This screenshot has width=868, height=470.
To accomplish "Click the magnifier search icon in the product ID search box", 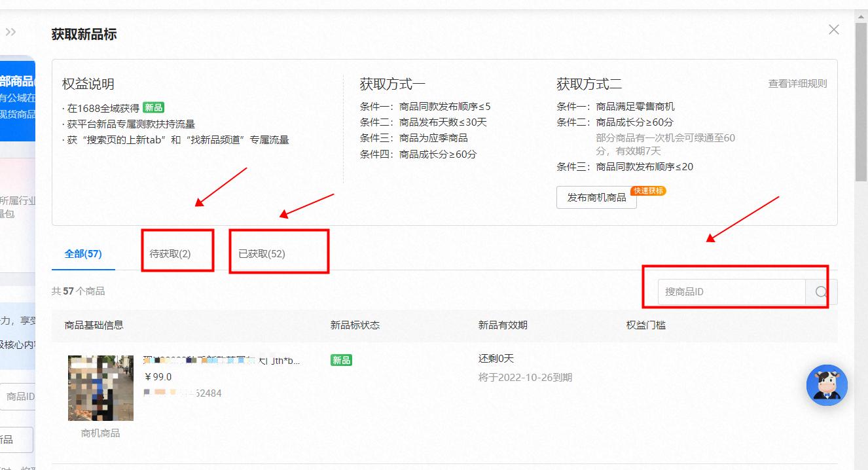I will pos(820,291).
